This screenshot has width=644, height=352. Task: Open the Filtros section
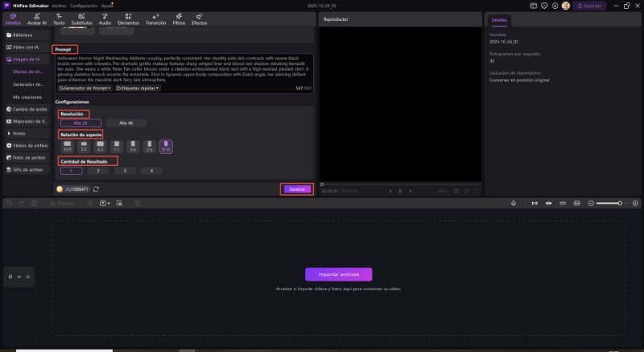click(x=180, y=19)
